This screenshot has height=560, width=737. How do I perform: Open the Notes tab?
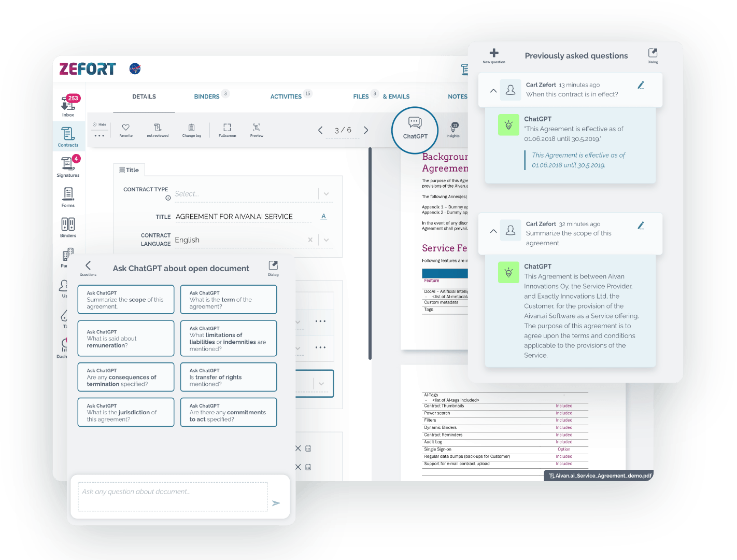[457, 96]
